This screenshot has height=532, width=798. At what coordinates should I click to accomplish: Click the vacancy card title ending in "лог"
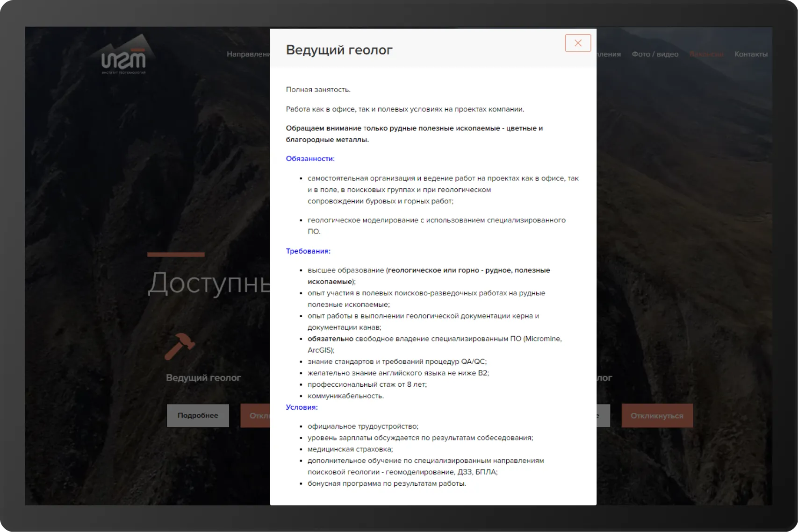(604, 377)
